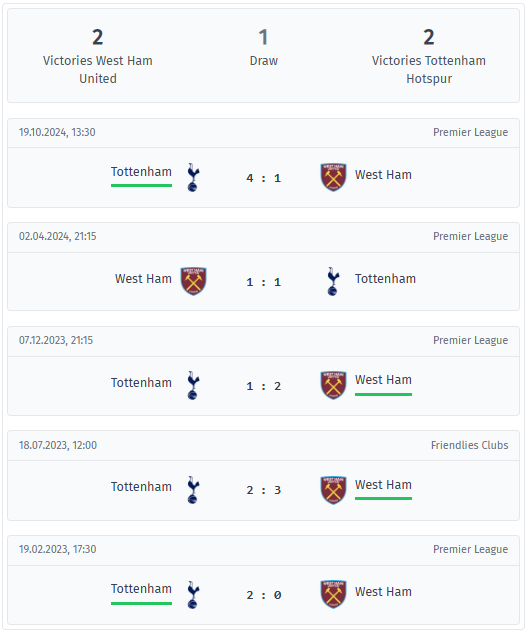Click Tottenham crest in 19.02.2023 match

point(193,594)
